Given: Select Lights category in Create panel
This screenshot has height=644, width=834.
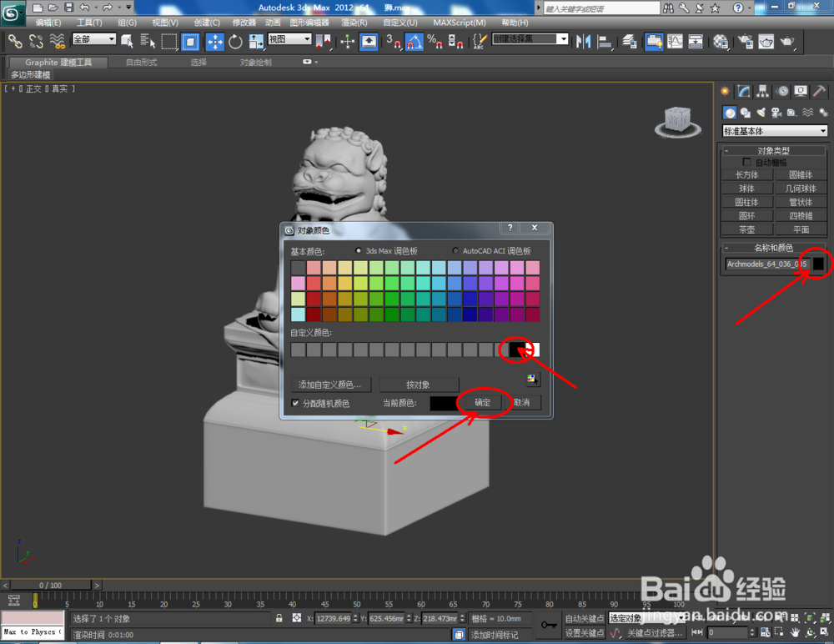Looking at the screenshot, I should point(761,113).
